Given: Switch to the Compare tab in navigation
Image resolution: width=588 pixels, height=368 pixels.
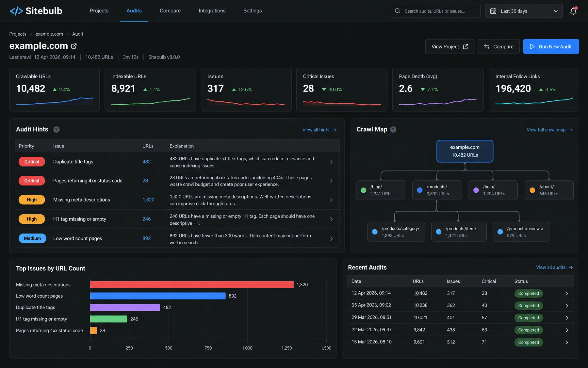Looking at the screenshot, I should pos(170,11).
